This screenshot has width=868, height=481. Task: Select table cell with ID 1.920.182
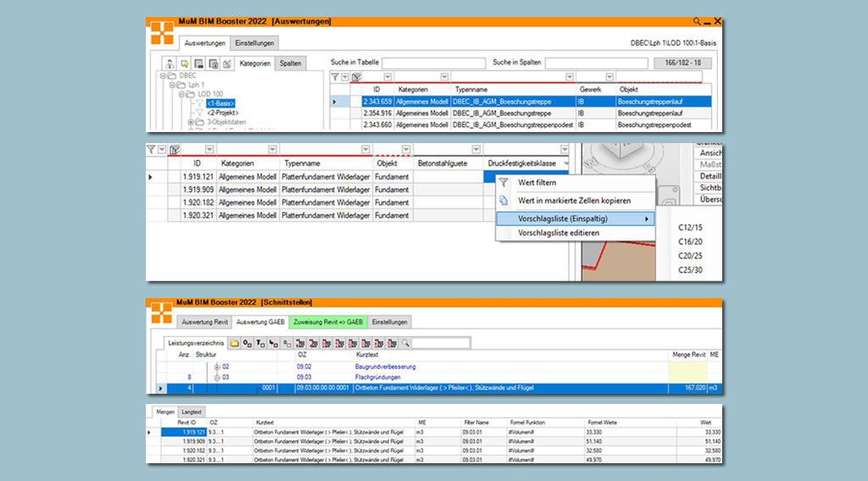pos(198,203)
